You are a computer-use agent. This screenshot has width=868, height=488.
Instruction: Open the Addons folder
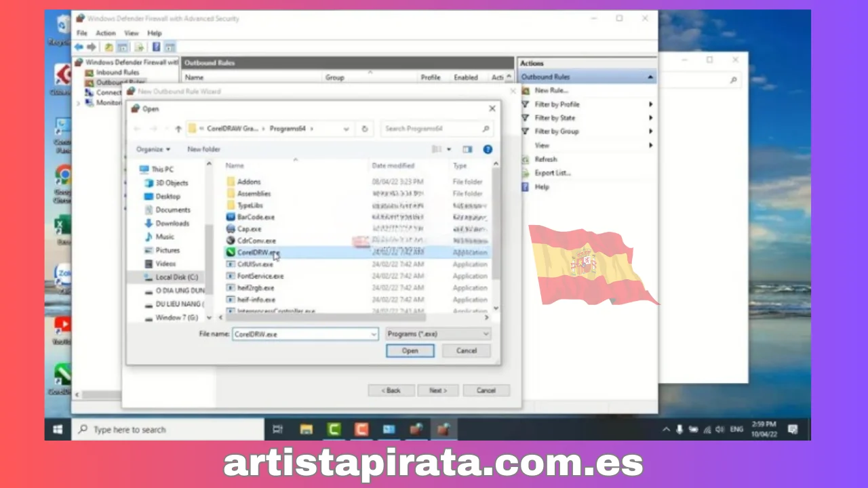[x=248, y=182]
